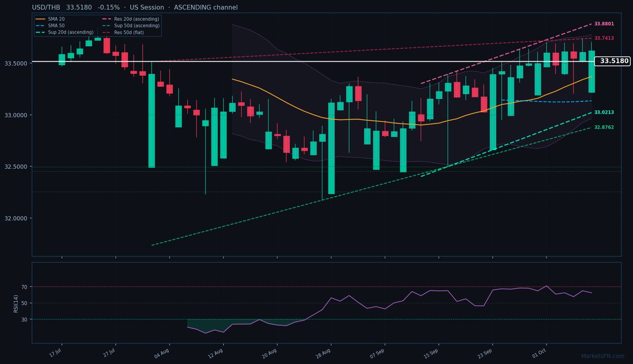The width and height of the screenshot is (633, 364).
Task: Click the 32.0000 price axis label
Action: [16, 218]
